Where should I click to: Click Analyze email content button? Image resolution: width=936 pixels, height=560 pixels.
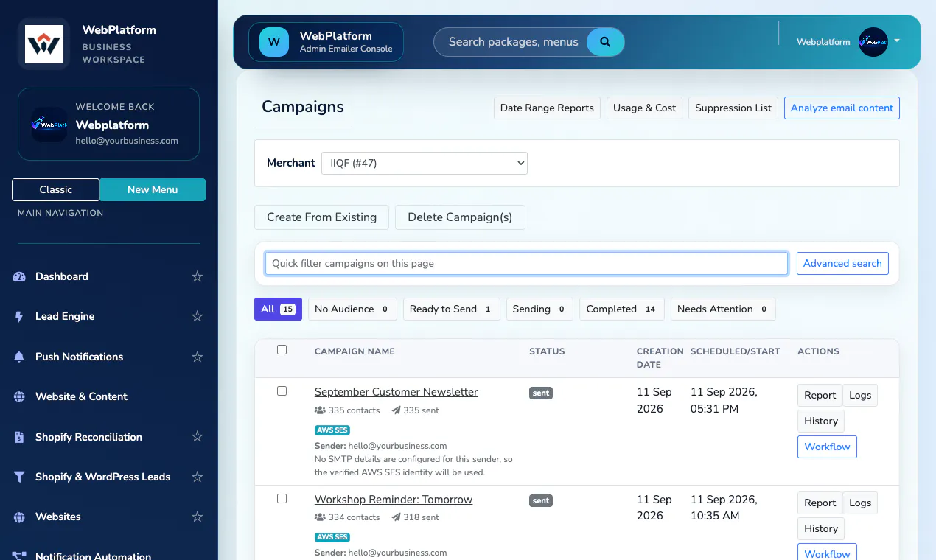[x=842, y=108]
